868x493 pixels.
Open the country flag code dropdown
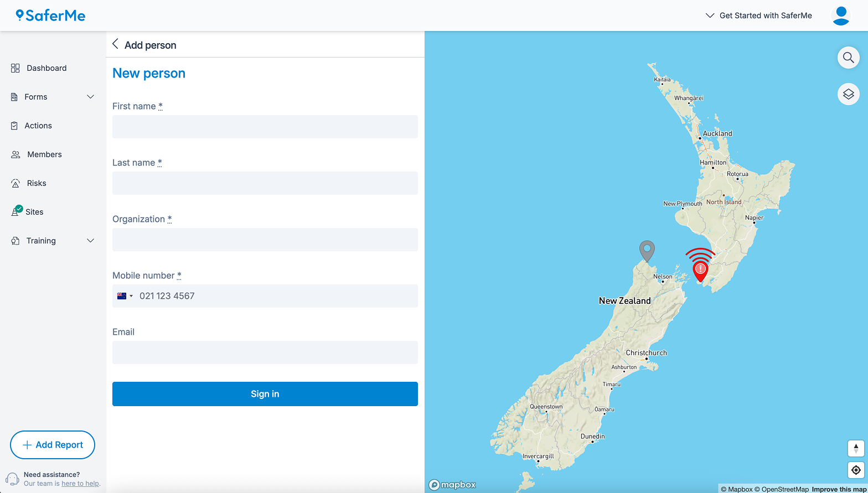(125, 296)
